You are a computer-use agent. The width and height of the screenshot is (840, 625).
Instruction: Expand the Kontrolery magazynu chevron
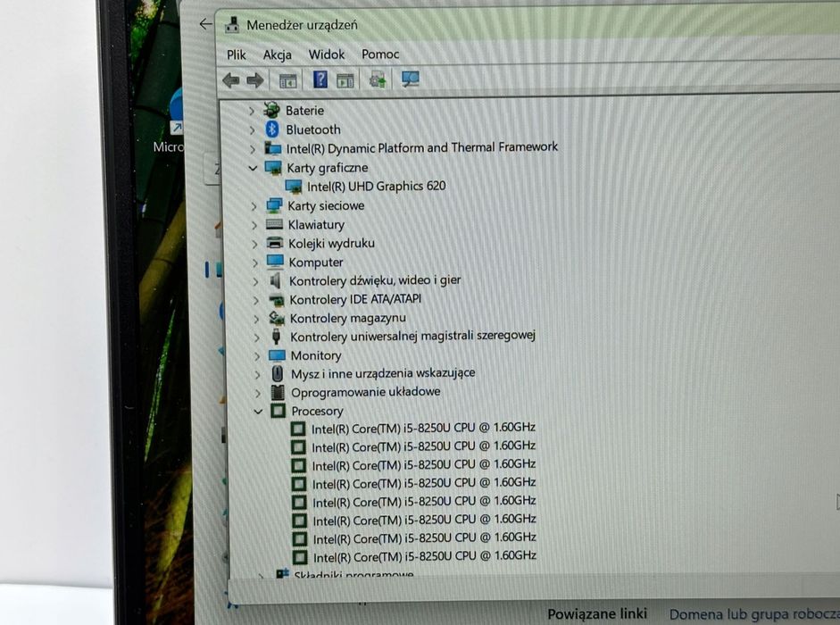pyautogui.click(x=256, y=319)
